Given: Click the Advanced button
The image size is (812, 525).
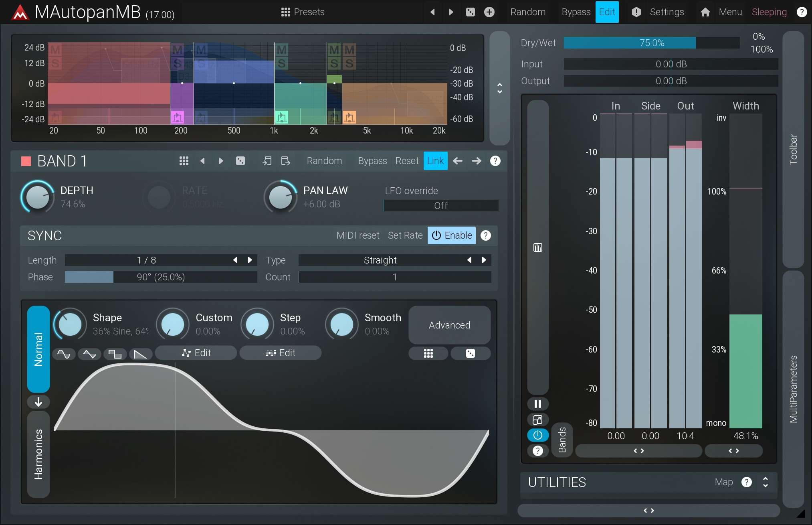Looking at the screenshot, I should 449,325.
